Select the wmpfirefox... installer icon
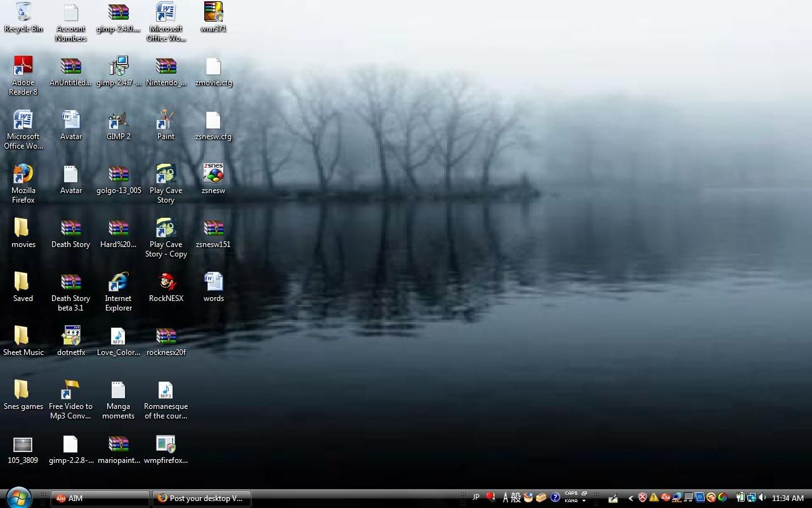 (x=166, y=450)
